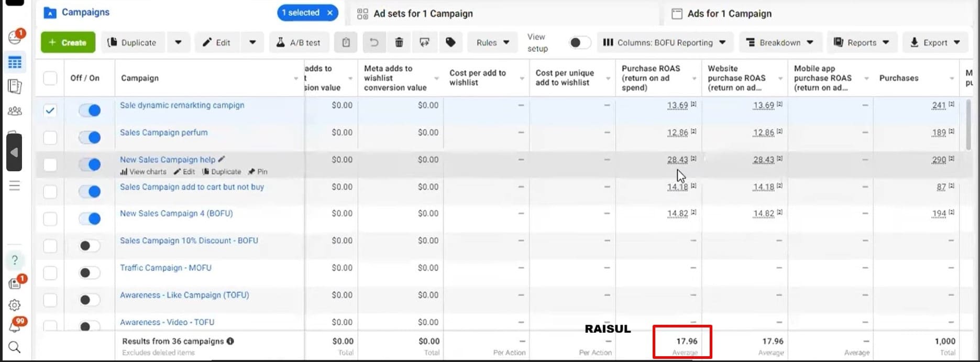Click the trash delete icon in toolbar
980x362 pixels.
point(399,42)
